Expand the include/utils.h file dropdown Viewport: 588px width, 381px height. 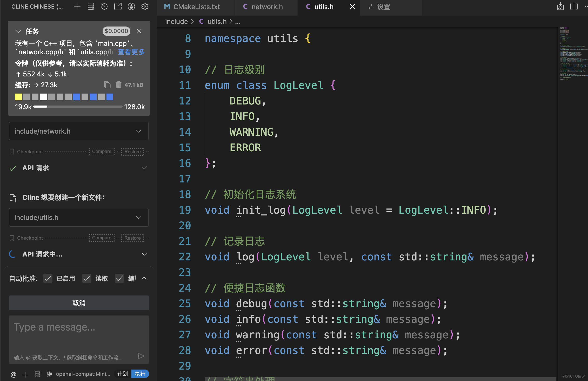click(x=139, y=218)
